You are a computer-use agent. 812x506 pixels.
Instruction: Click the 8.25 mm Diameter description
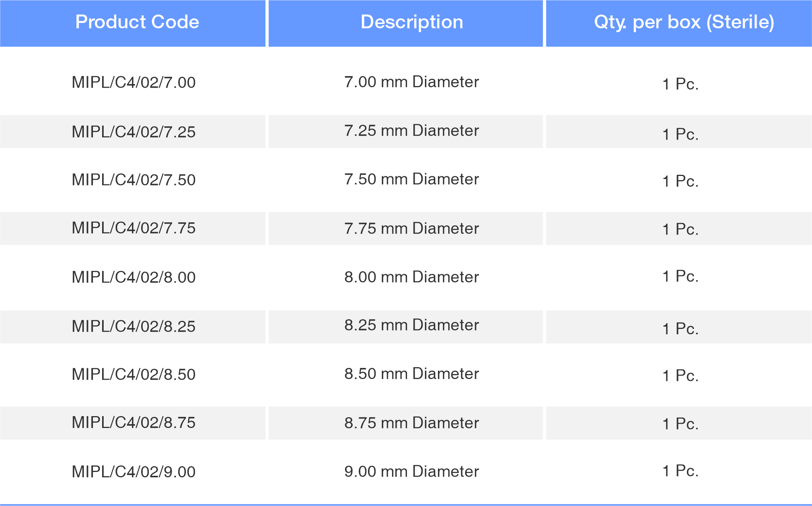tap(412, 325)
